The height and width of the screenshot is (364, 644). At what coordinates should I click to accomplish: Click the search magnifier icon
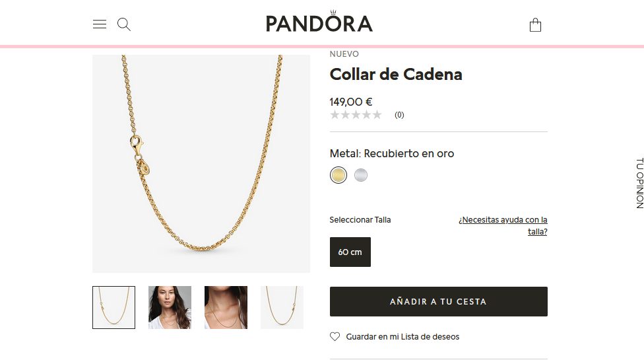click(x=123, y=24)
